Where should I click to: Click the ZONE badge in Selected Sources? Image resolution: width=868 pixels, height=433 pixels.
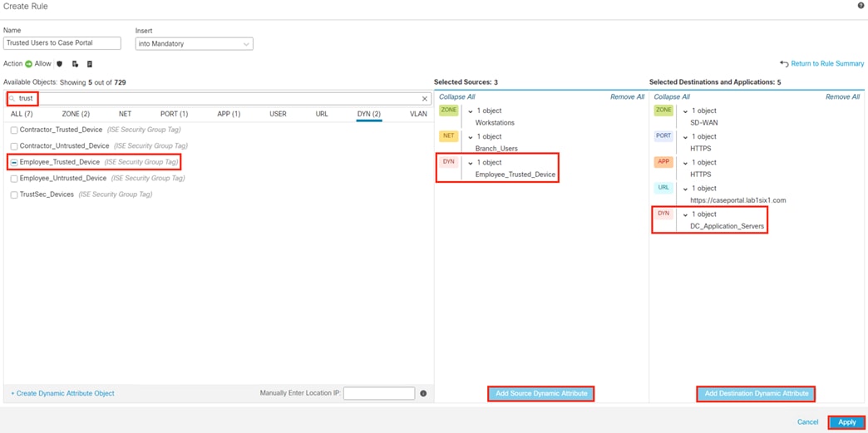(448, 111)
